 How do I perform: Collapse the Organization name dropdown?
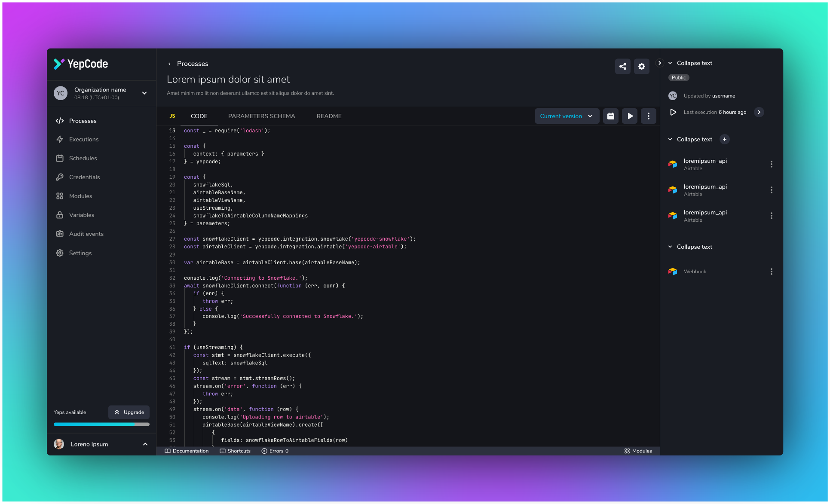pos(144,93)
